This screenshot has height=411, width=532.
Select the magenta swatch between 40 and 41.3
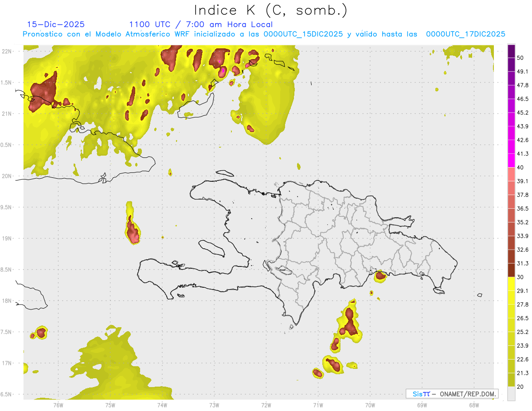[511, 160]
